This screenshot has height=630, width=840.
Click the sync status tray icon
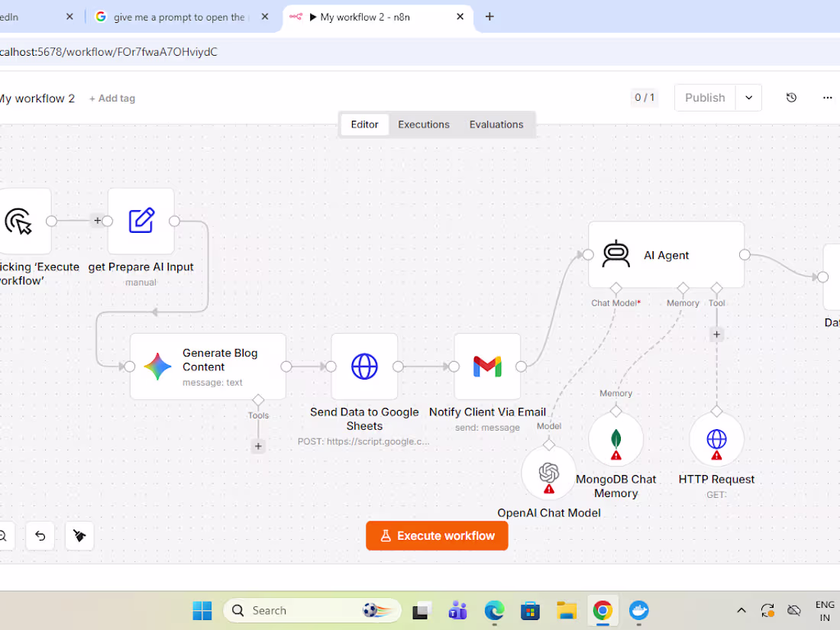pos(767,610)
